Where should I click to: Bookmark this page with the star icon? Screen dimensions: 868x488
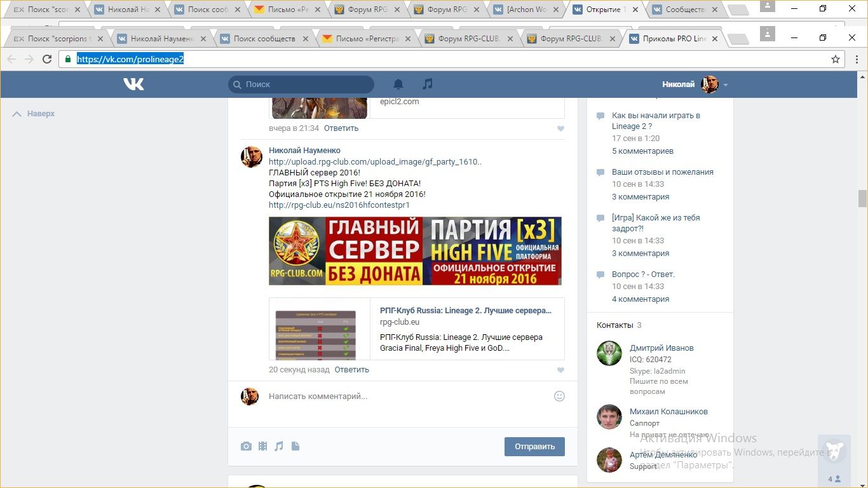click(x=836, y=59)
